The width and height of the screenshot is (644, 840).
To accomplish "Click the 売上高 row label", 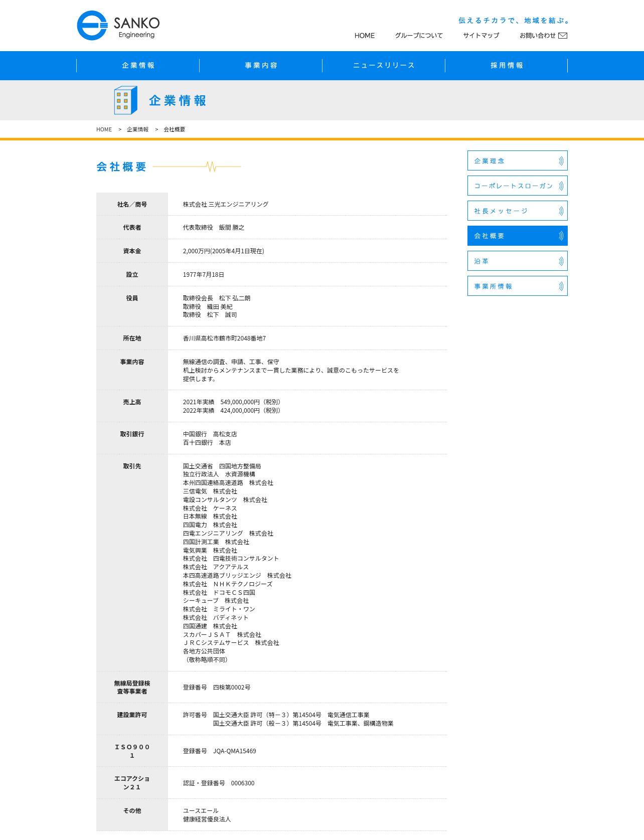I will point(132,402).
